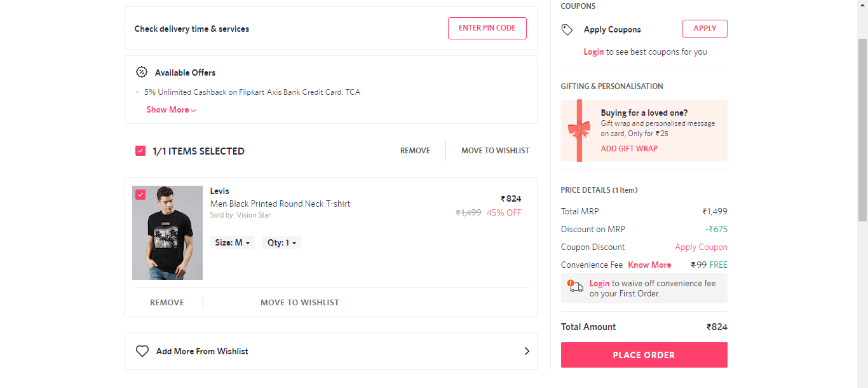Click the heart icon beside Add More From Wishlist
This screenshot has width=868, height=388.
tap(142, 351)
